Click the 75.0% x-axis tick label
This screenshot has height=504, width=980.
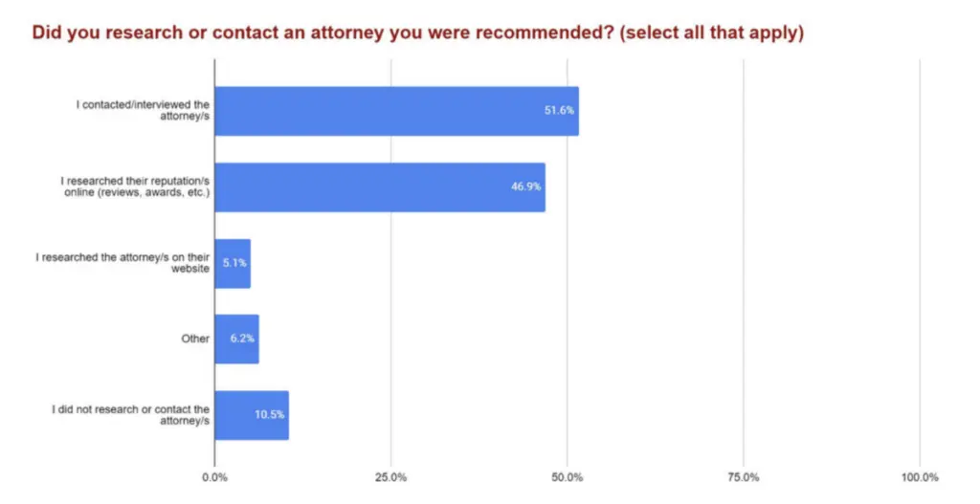click(744, 477)
